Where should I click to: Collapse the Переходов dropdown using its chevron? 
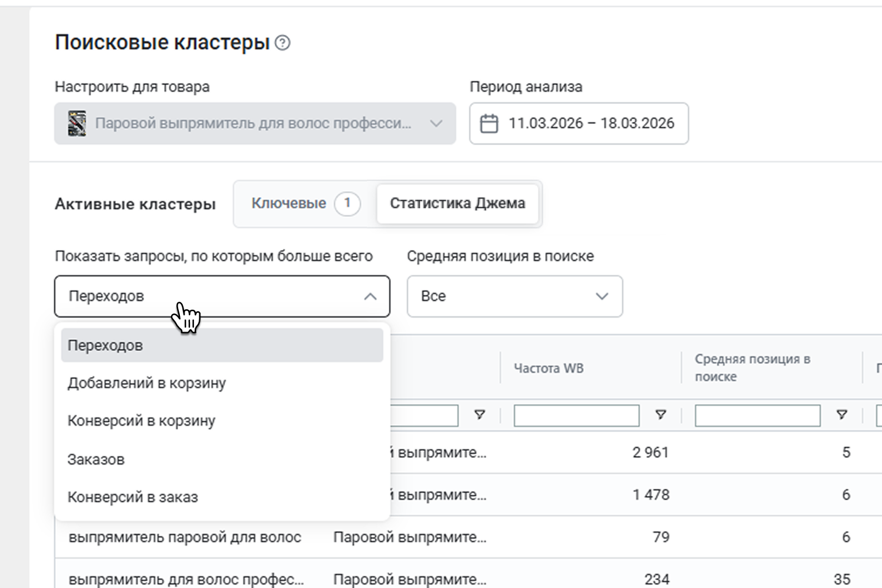point(370,296)
